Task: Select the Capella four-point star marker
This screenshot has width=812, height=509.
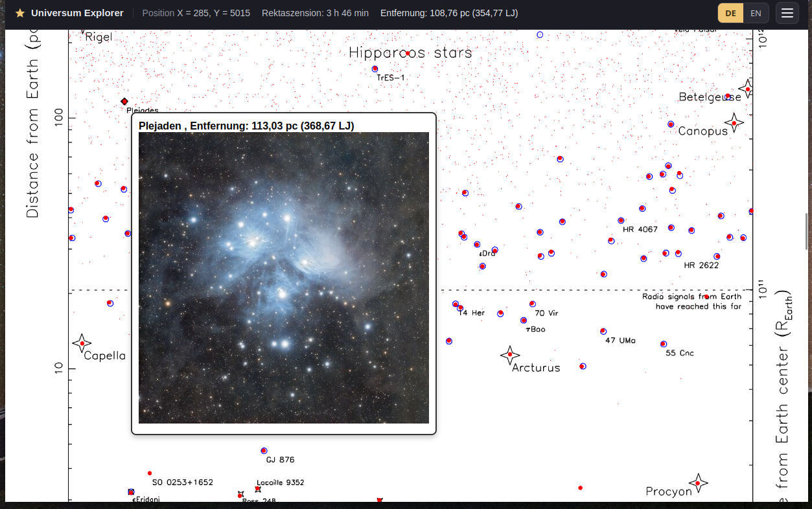Action: click(x=82, y=343)
